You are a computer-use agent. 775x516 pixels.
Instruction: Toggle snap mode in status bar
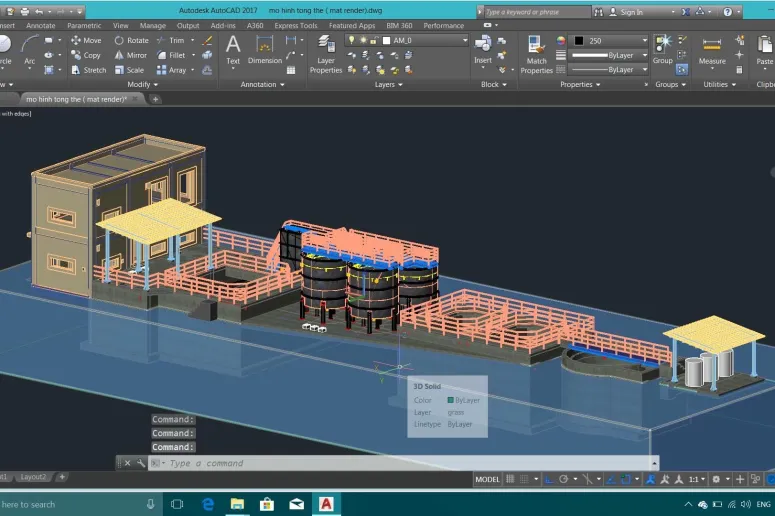524,479
